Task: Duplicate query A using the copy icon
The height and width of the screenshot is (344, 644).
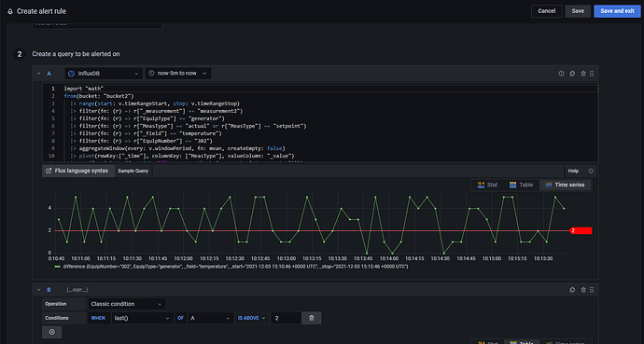Action: 572,74
